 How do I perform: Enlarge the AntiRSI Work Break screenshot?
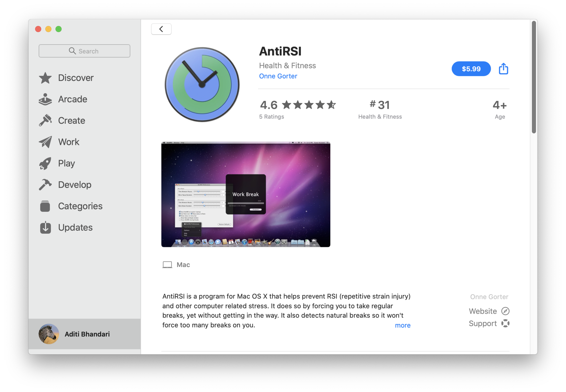coord(246,194)
